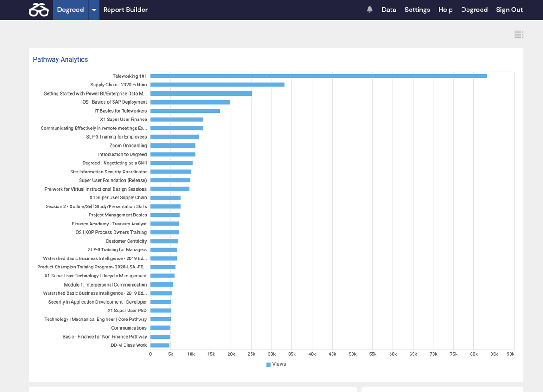The image size is (543, 392).
Task: Select the IT Basics for Teleworkers label
Action: pos(121,111)
